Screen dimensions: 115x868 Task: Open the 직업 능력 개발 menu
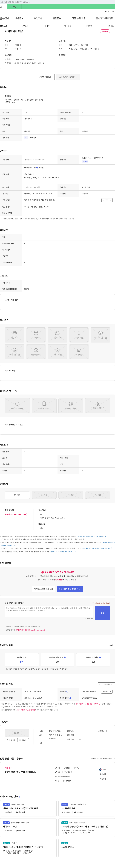[x=78, y=18]
